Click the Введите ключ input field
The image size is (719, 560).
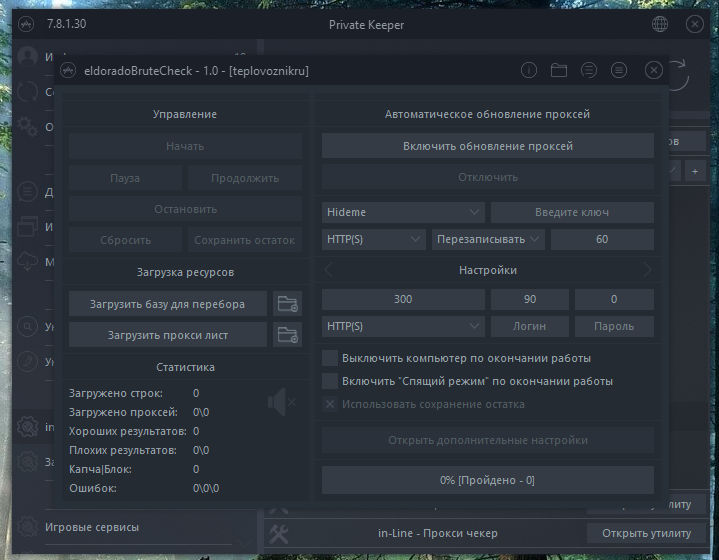tap(572, 212)
